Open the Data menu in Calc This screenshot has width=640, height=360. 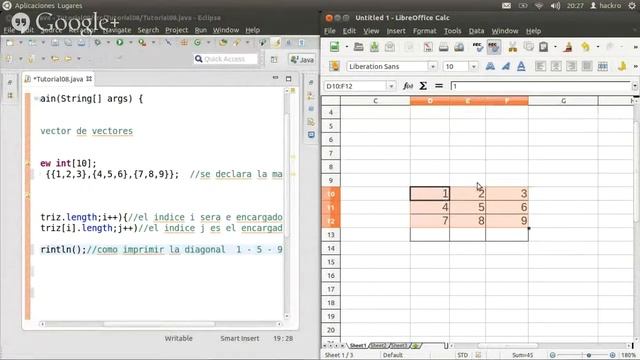(476, 31)
